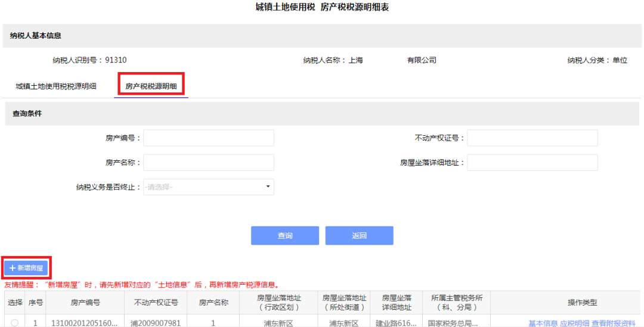Screen dimensions: 644x327
Task: Focus the 房屋坐落详细地址 input field
Action: (x=532, y=163)
